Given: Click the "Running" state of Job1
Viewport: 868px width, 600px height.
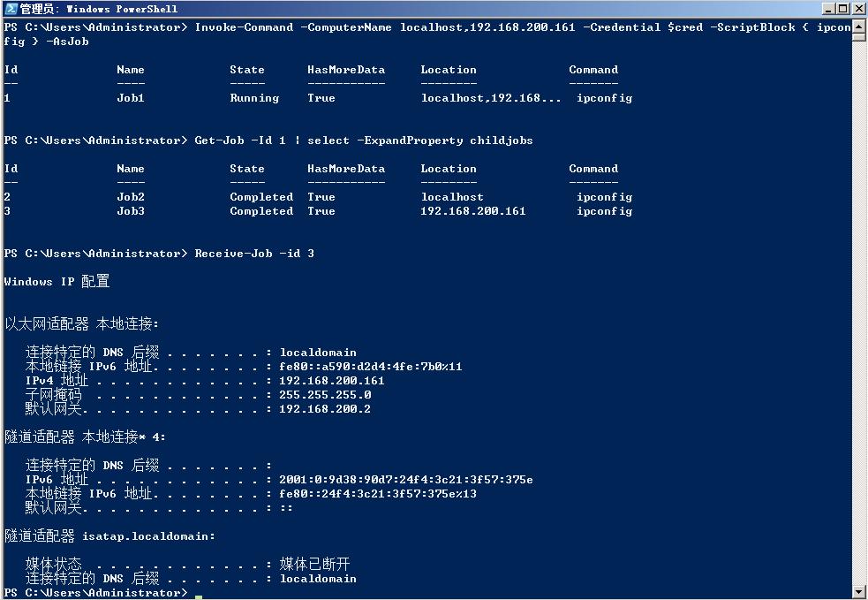Looking at the screenshot, I should pos(254,98).
